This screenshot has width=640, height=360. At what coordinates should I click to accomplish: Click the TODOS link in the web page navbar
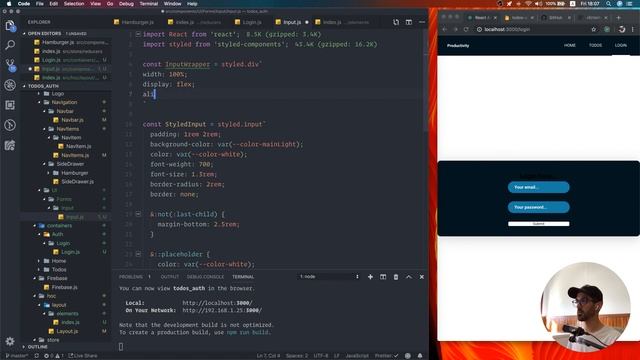point(595,45)
